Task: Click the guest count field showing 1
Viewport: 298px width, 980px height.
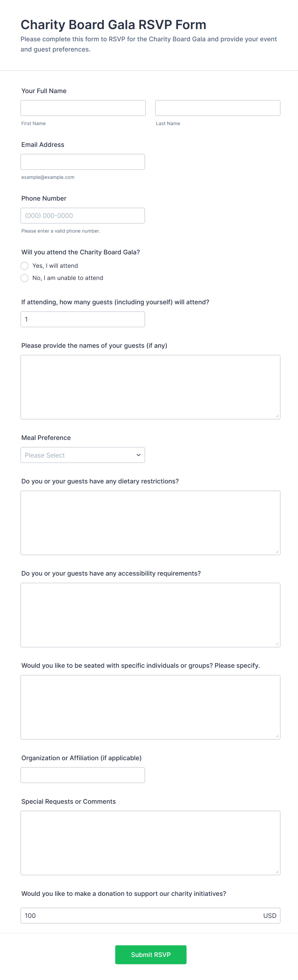Action: tap(83, 319)
